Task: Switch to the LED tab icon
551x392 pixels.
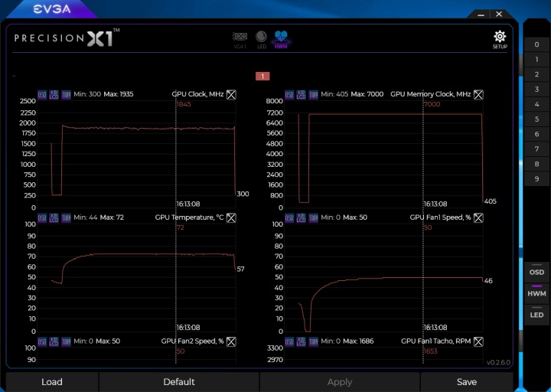Action: (x=261, y=40)
